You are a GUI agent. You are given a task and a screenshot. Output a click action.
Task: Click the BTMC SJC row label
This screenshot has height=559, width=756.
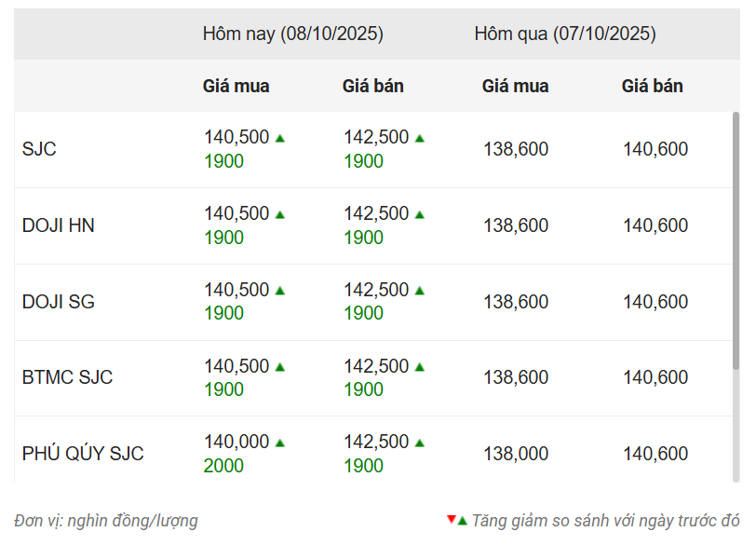click(x=67, y=377)
